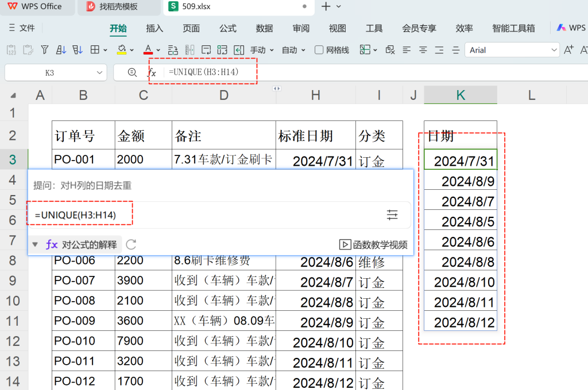Switch to the 视图 tab
The width and height of the screenshot is (588, 390).
pyautogui.click(x=338, y=28)
